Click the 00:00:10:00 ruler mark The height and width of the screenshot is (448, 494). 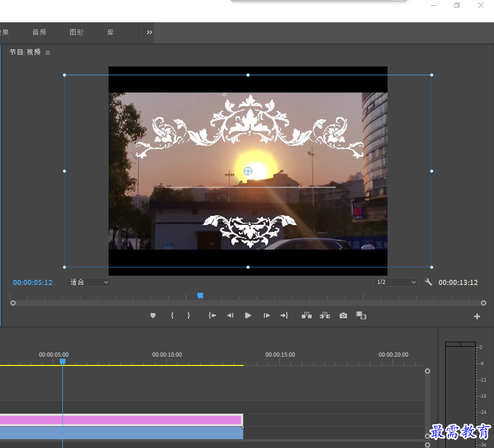(x=167, y=355)
